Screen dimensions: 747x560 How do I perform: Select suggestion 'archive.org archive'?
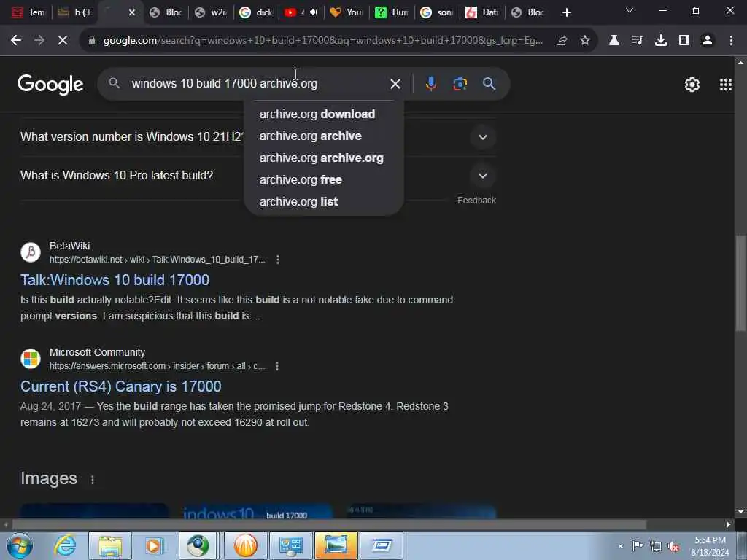coord(324,136)
